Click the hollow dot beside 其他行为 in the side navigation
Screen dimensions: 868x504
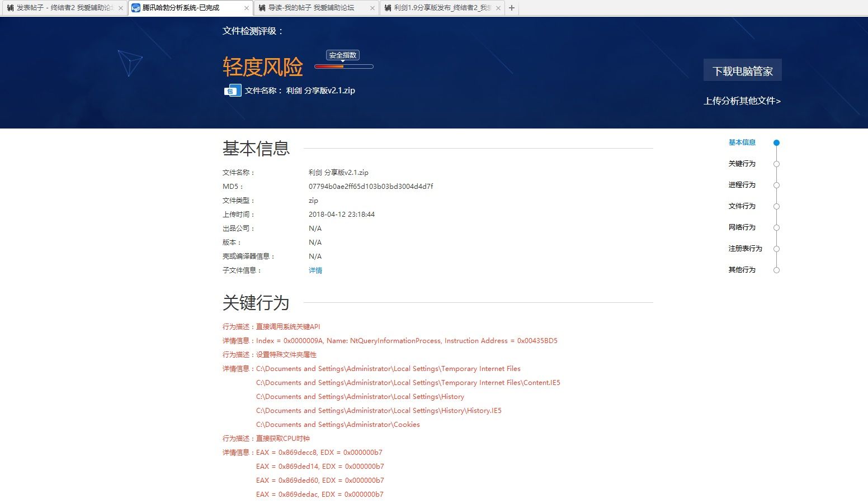776,270
